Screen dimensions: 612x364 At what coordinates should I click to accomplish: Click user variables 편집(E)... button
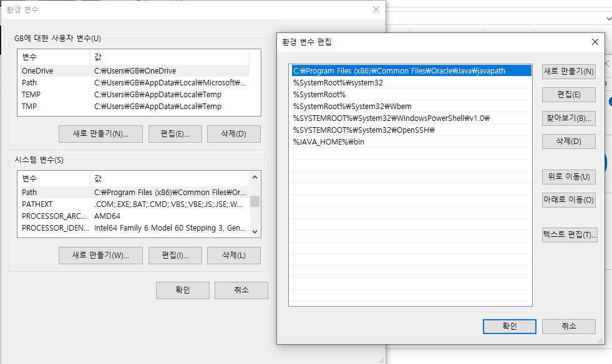click(x=175, y=134)
